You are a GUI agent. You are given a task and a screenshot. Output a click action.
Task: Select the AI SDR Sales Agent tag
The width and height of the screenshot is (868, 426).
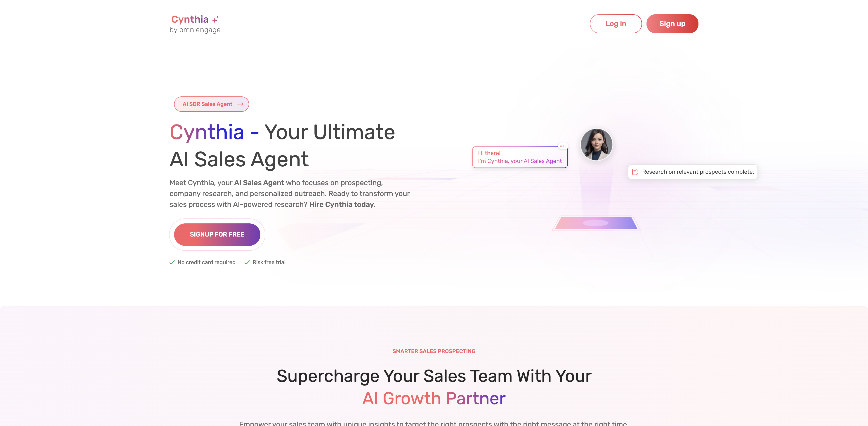(212, 104)
